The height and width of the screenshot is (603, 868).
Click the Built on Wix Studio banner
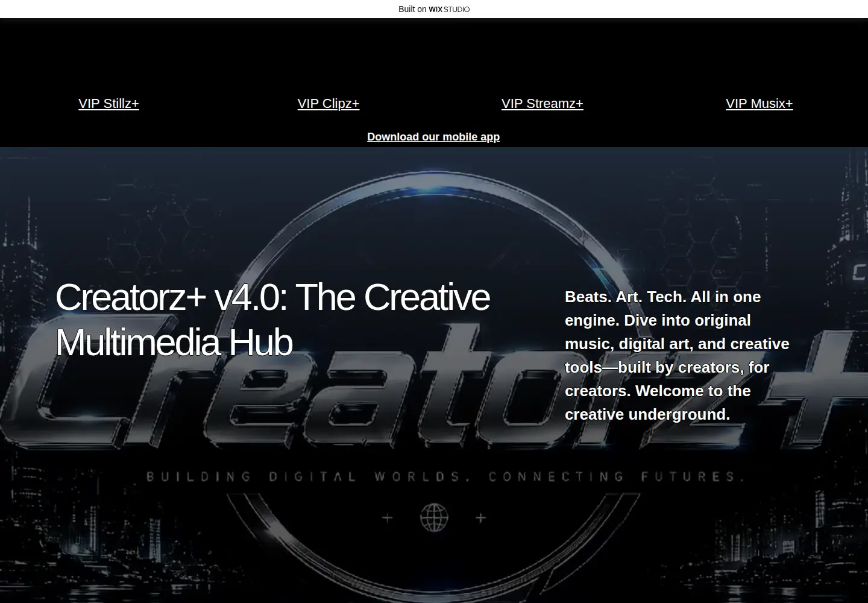pyautogui.click(x=434, y=9)
